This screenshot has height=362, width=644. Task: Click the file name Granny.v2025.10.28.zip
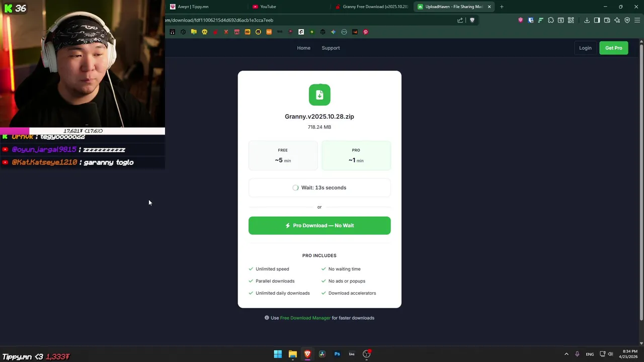click(319, 116)
